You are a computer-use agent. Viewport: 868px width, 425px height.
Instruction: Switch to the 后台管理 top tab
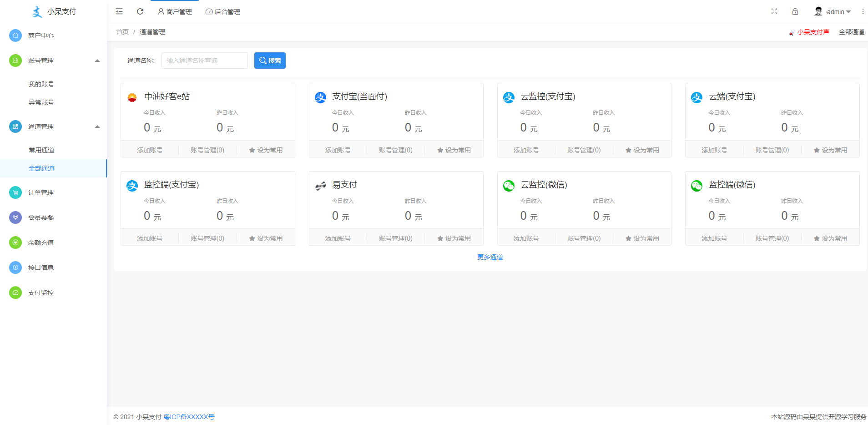coord(223,12)
